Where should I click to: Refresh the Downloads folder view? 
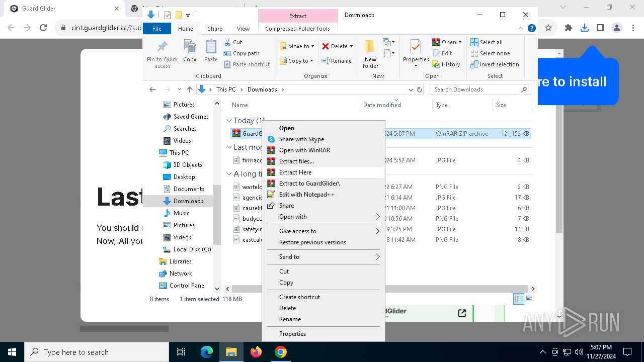pos(420,89)
